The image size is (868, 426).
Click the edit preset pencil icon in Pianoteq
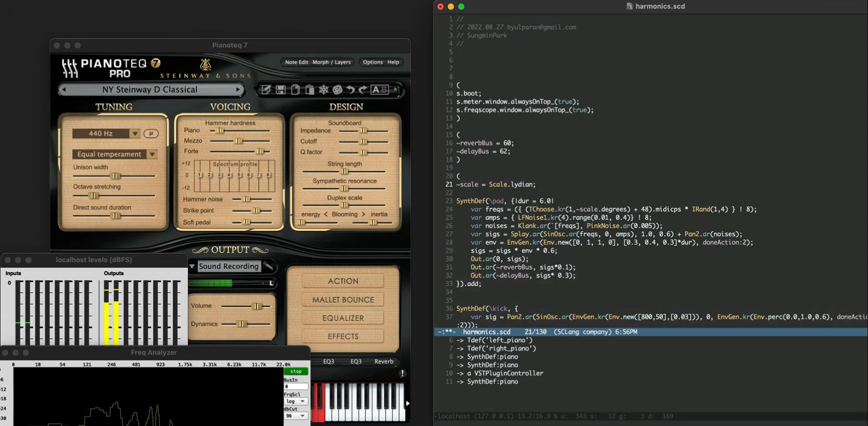pos(266,90)
